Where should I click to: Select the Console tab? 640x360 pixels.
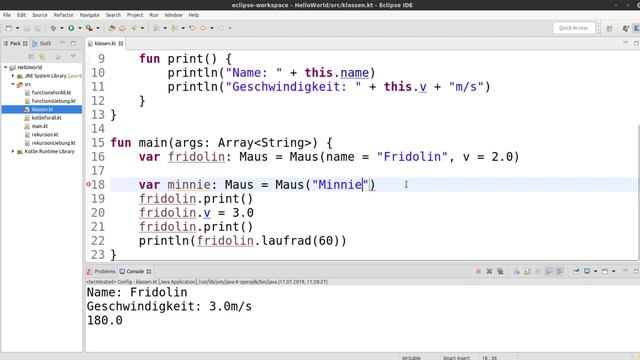(x=135, y=271)
